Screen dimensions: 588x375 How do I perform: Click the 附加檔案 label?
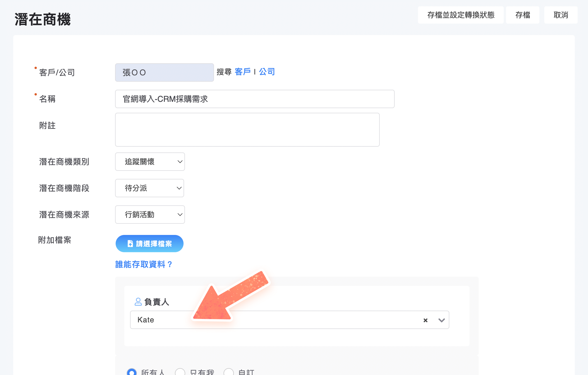tap(55, 240)
